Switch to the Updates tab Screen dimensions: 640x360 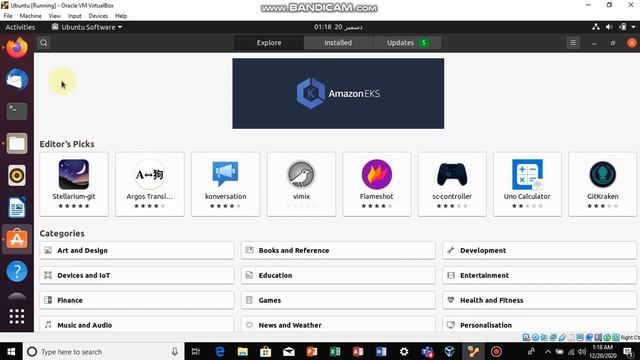407,42
